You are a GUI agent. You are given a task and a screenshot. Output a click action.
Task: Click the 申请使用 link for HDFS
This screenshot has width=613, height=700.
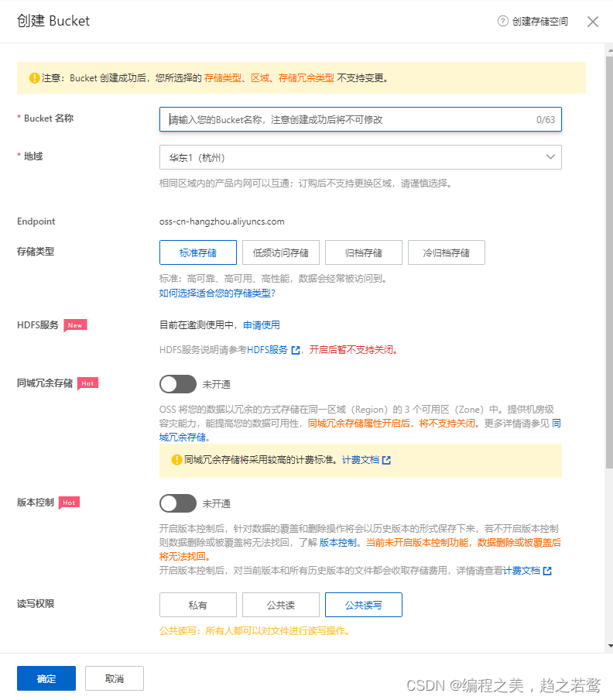coord(262,325)
